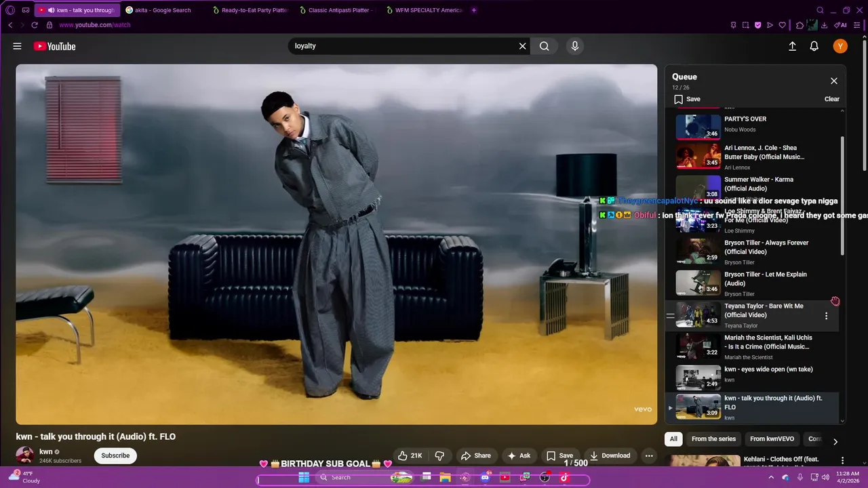Go to YouTube home via logo
This screenshot has height=488, width=868.
54,46
